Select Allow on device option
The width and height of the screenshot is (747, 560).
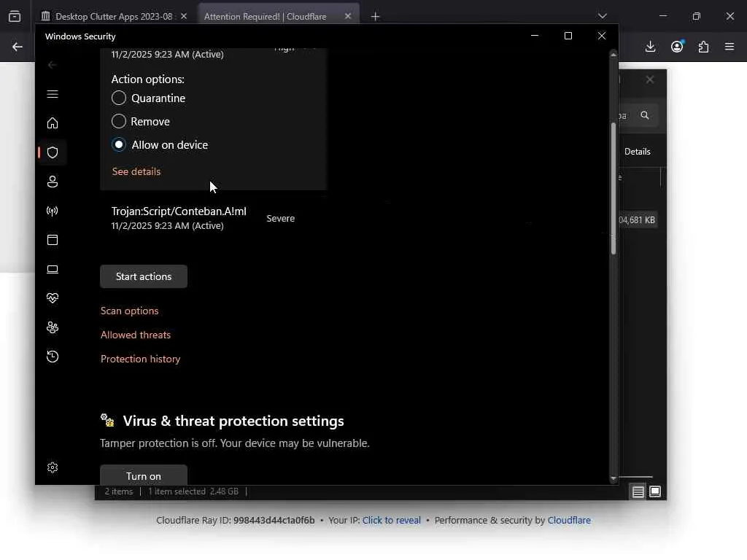pyautogui.click(x=119, y=145)
